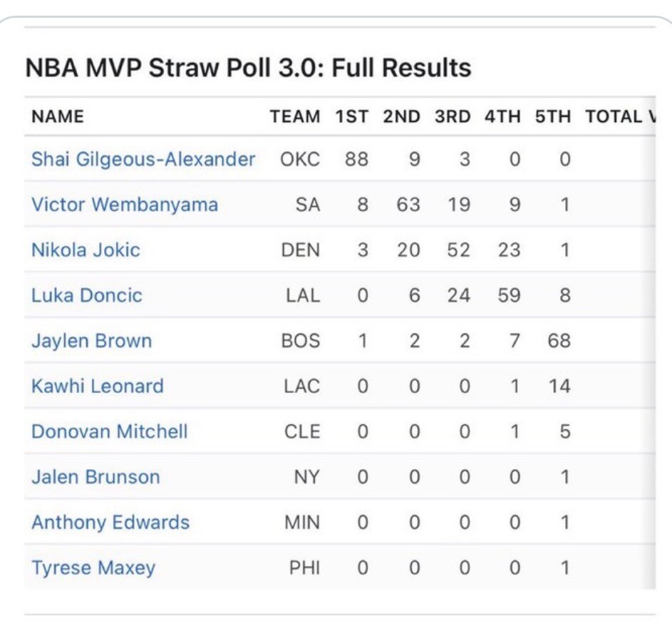Click the Kawhi Leonard link
672x621 pixels.
pos(98,386)
